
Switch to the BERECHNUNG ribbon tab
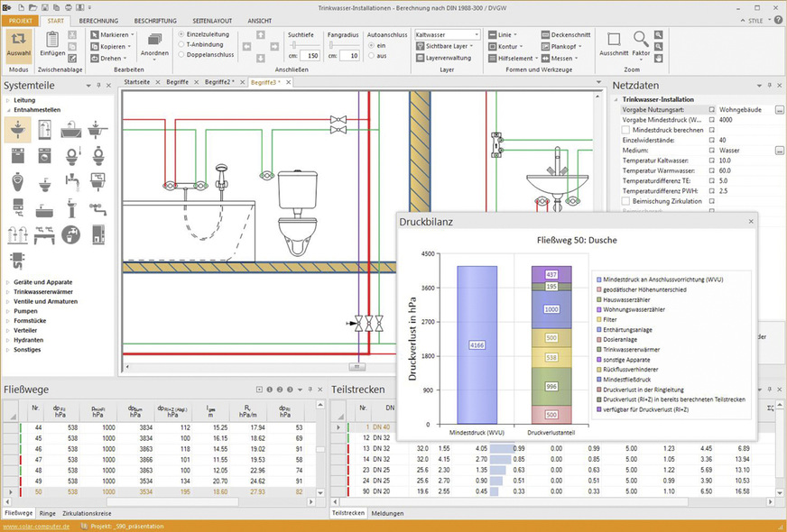[98, 21]
